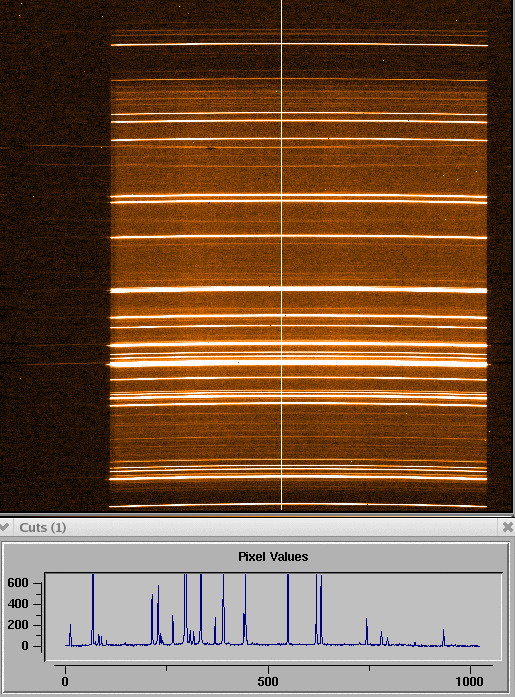The width and height of the screenshot is (515, 697).
Task: Click the 600 label on the y-axis
Action: pyautogui.click(x=18, y=583)
